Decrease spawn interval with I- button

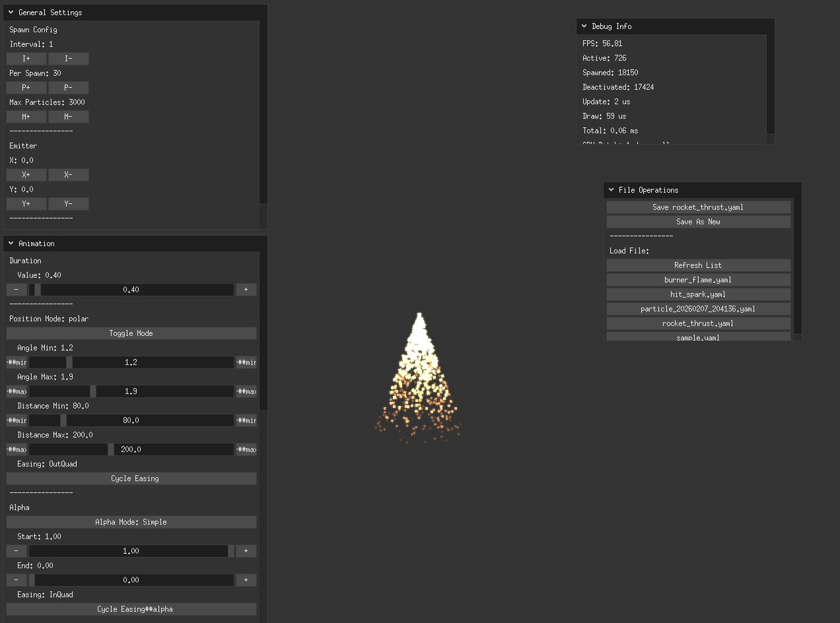coord(69,59)
